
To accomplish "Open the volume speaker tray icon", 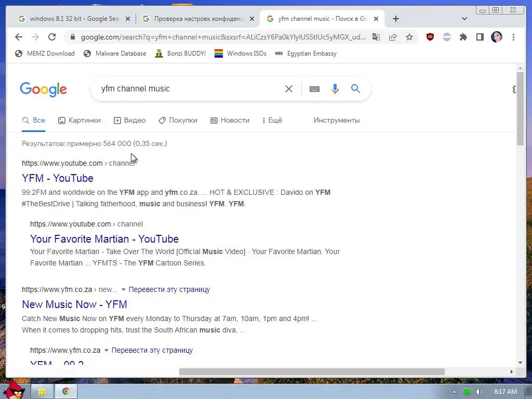I will pyautogui.click(x=479, y=392).
